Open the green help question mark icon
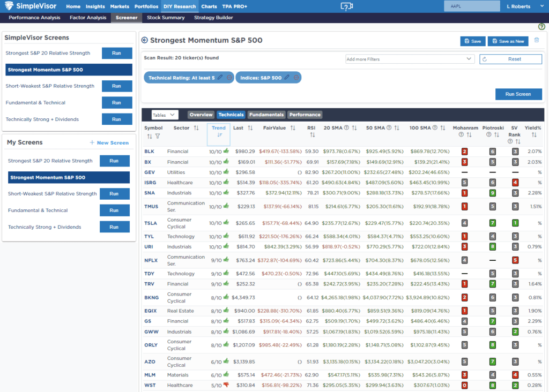 pos(541,27)
